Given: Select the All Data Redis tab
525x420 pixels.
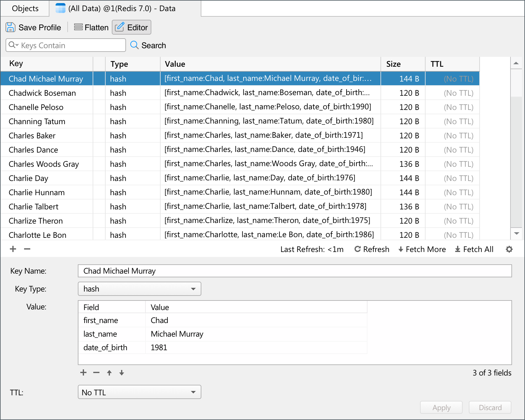Looking at the screenshot, I should [121, 8].
